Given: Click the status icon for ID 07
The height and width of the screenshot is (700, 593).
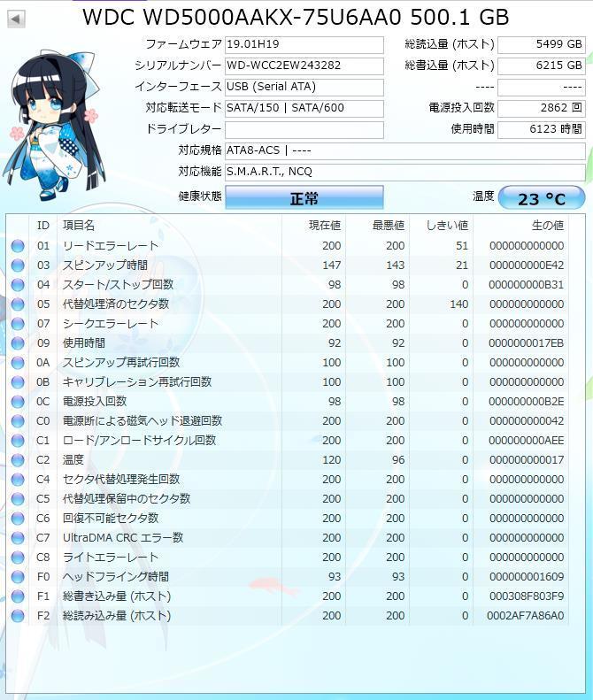Looking at the screenshot, I should (x=18, y=324).
